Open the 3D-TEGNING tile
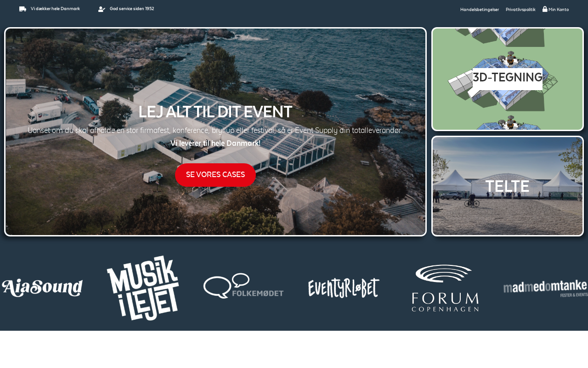Viewport: 588px width, 368px height. point(508,79)
